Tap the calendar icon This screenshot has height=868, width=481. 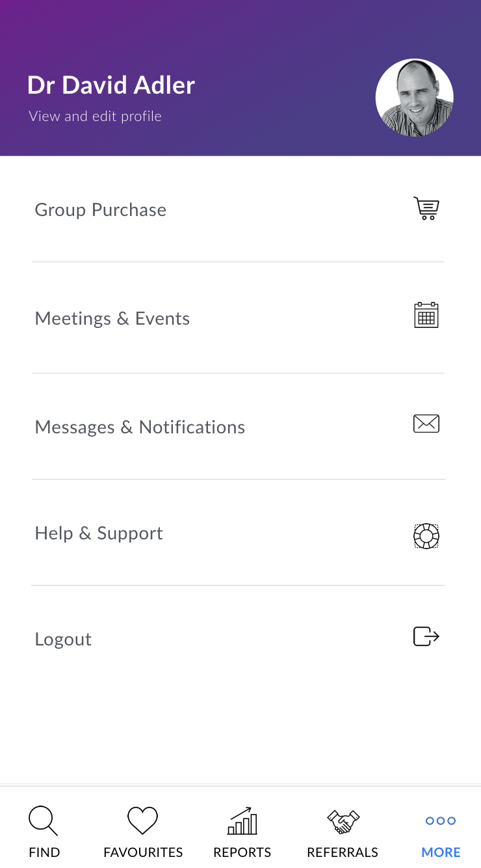(x=426, y=315)
